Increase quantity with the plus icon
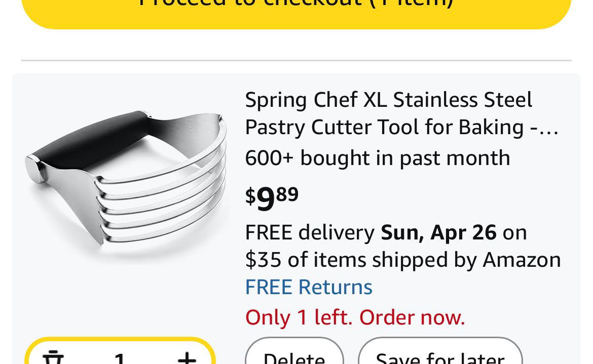The width and height of the screenshot is (593, 364). [187, 358]
